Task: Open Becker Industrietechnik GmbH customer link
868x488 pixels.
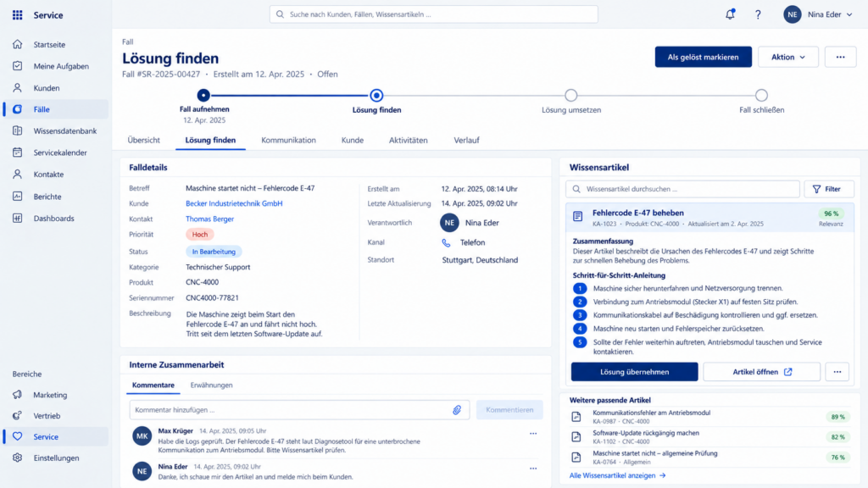Action: [x=234, y=203]
